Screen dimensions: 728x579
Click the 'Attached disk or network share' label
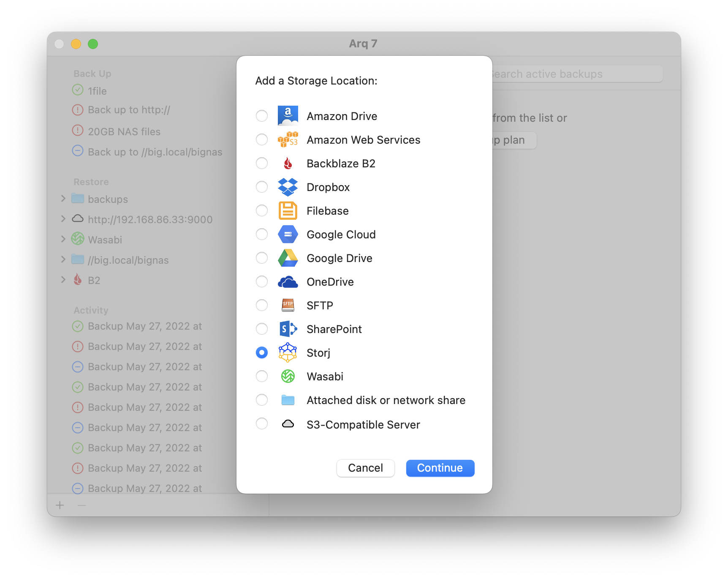click(386, 400)
